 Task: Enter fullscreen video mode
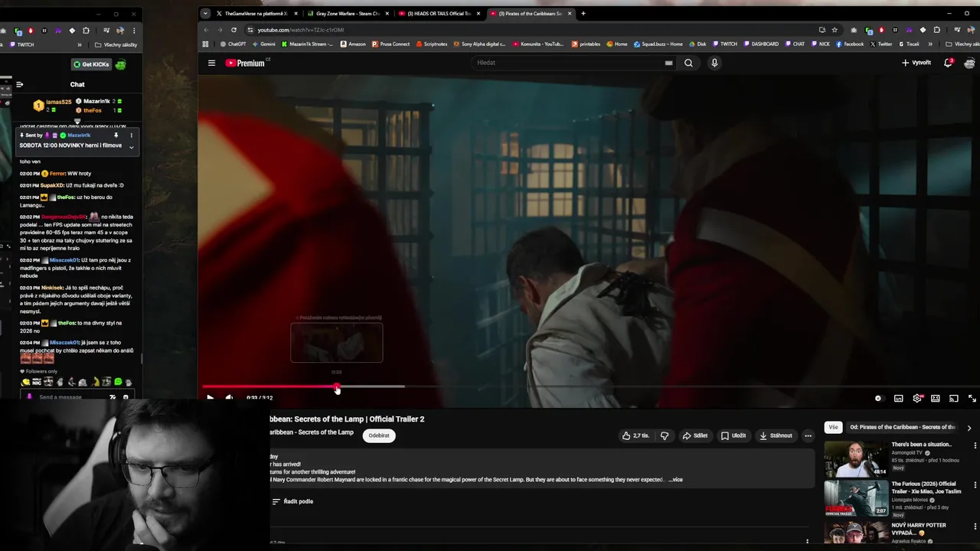click(x=972, y=398)
